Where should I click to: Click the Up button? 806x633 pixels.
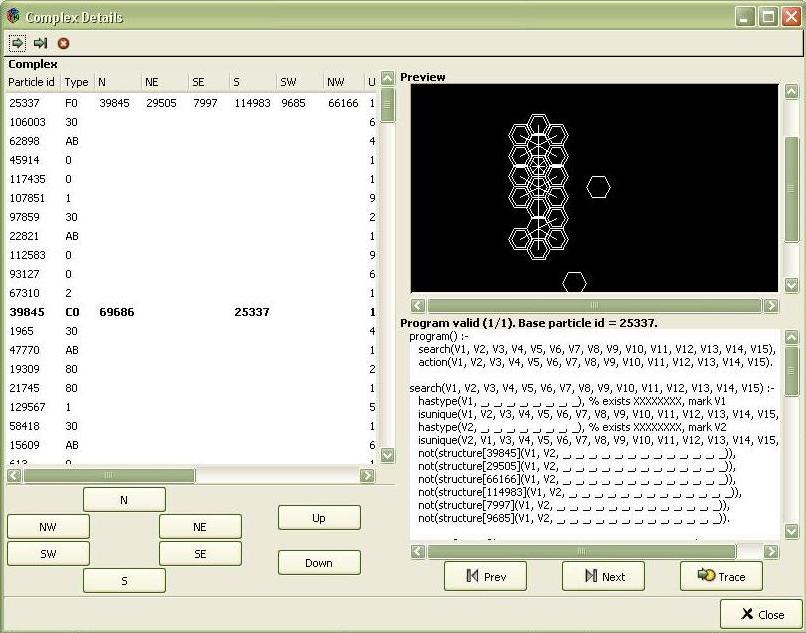(x=319, y=518)
